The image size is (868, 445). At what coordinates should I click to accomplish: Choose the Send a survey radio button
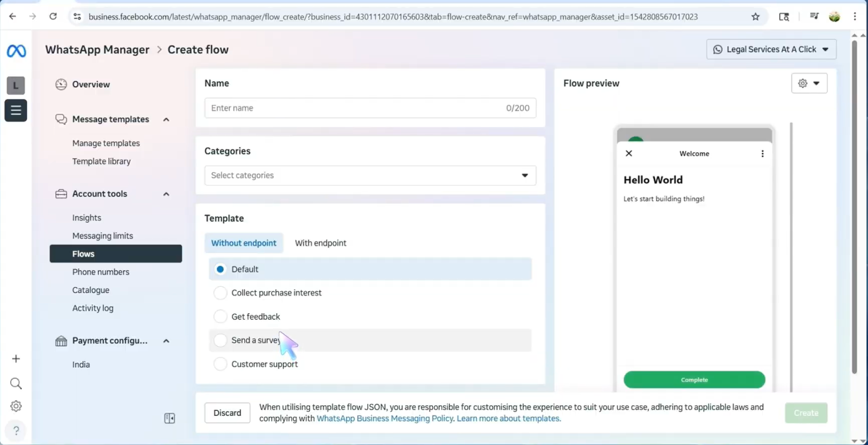click(220, 340)
